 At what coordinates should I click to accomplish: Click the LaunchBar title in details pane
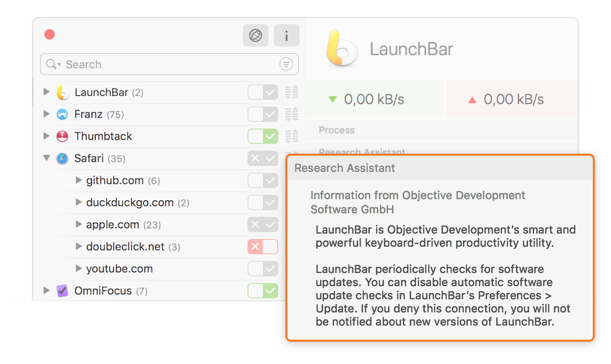point(411,49)
